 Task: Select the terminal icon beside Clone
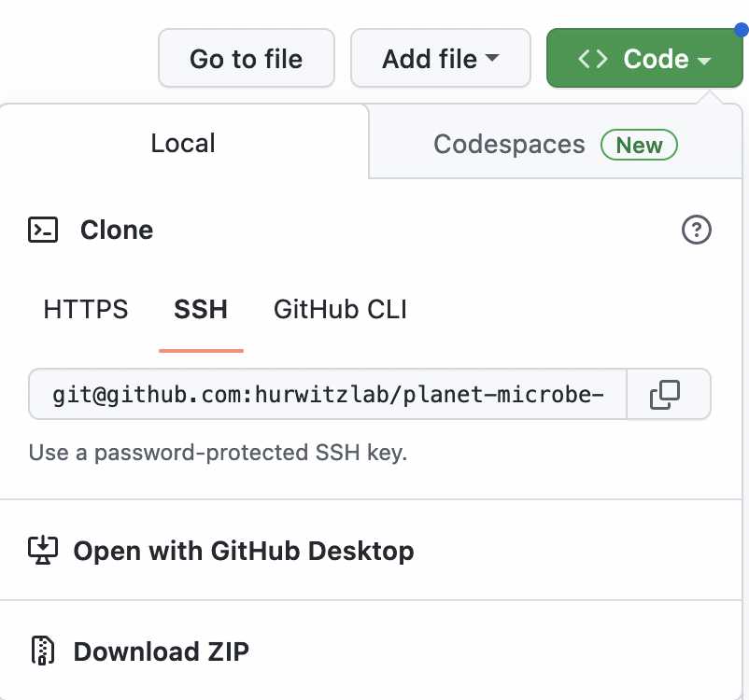43,230
